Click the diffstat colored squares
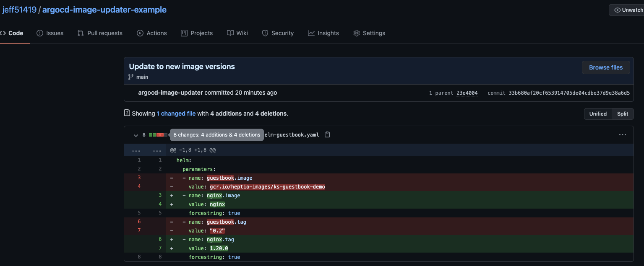The image size is (644, 266). pos(158,135)
